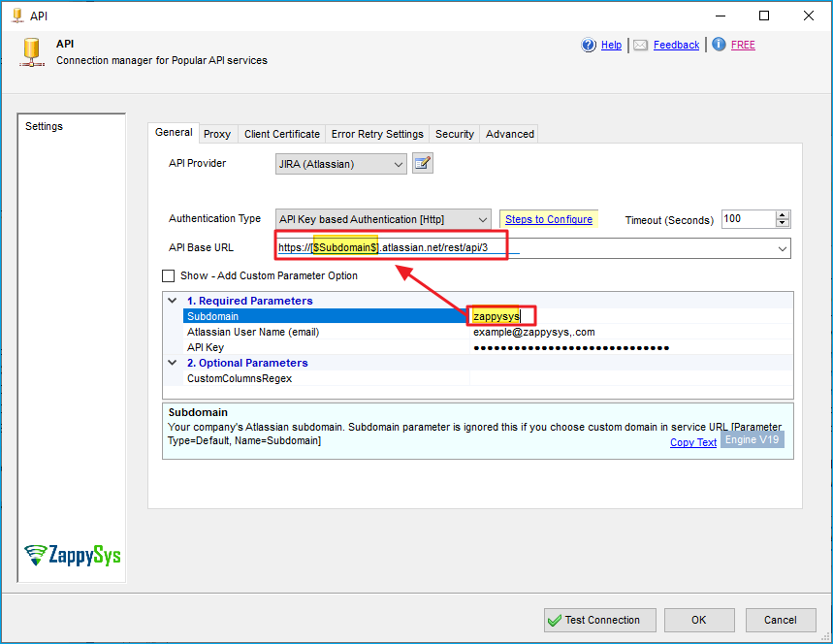The height and width of the screenshot is (644, 833).
Task: Click the Feedback envelope icon
Action: click(640, 45)
